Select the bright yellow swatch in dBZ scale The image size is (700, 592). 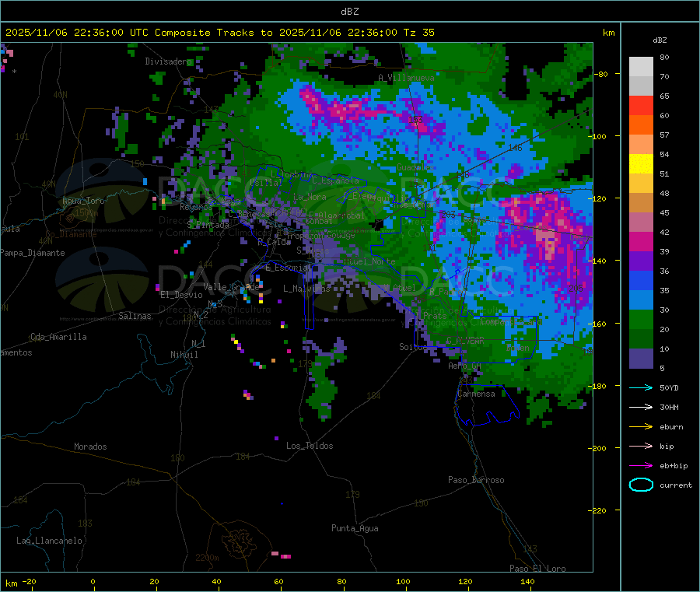pos(641,164)
